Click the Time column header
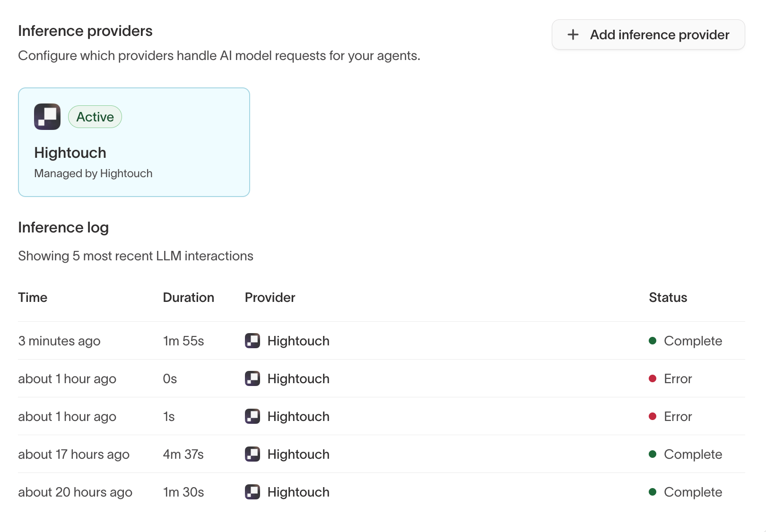The image size is (766, 532). click(33, 297)
